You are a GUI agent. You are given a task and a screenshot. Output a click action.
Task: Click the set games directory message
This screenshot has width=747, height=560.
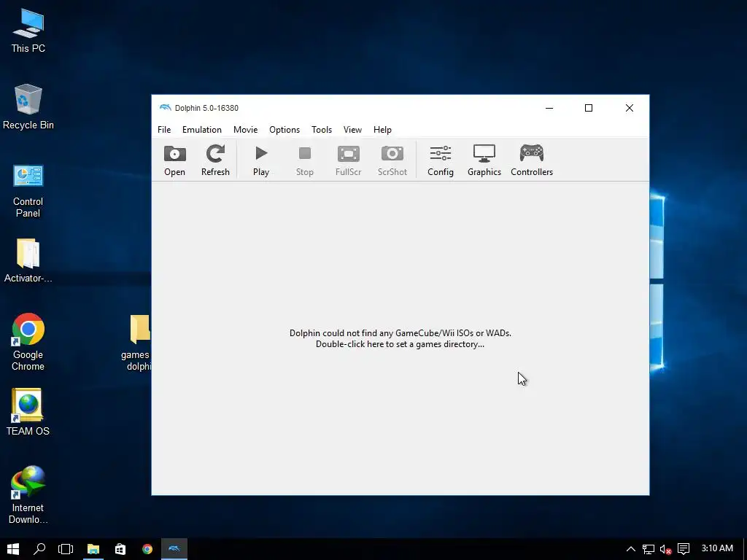[x=400, y=338]
